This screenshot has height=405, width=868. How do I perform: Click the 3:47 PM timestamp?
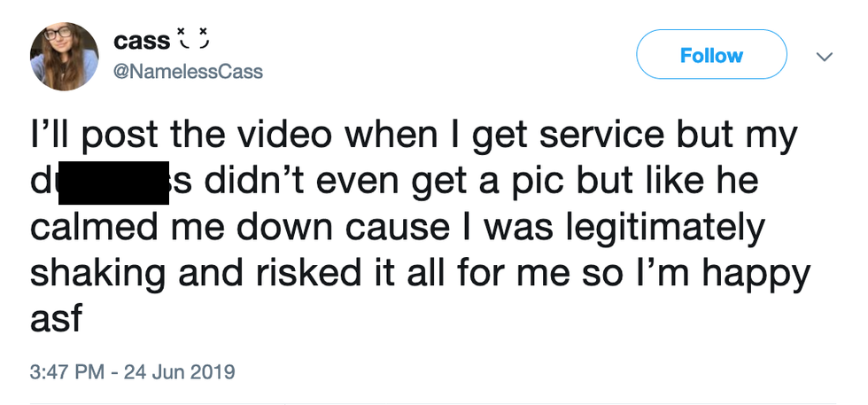click(x=67, y=370)
